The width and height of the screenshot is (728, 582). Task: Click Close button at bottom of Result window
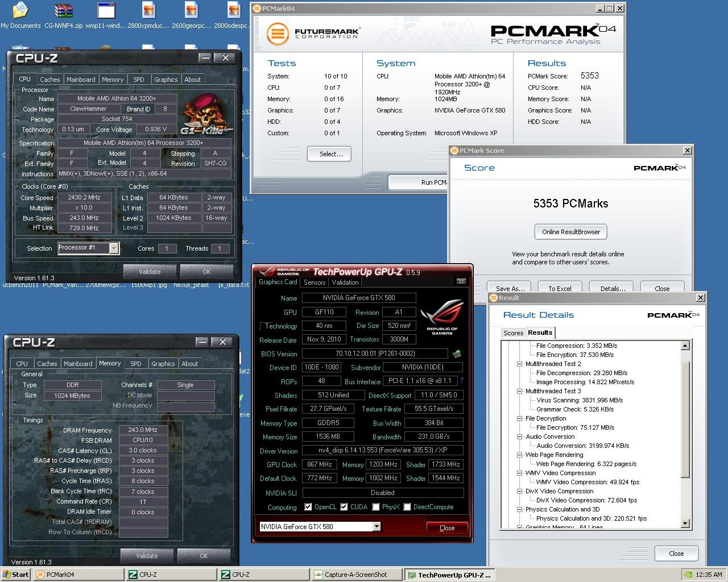point(676,554)
